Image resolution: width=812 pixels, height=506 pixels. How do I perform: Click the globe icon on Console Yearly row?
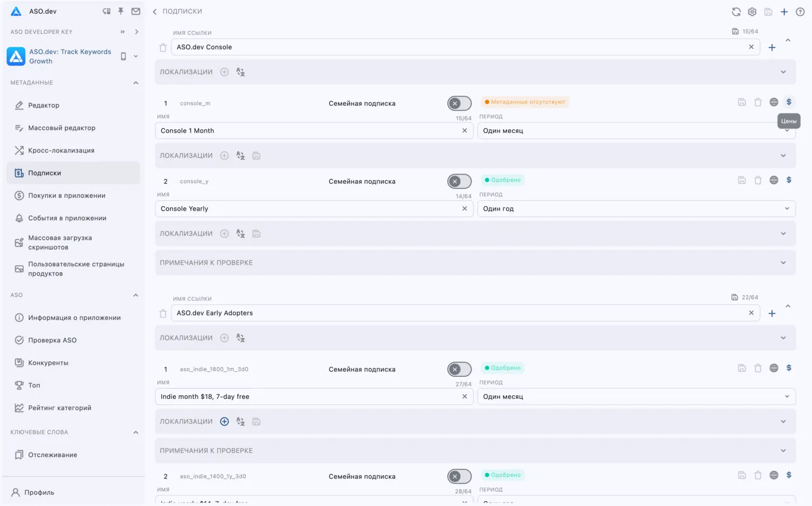point(774,180)
